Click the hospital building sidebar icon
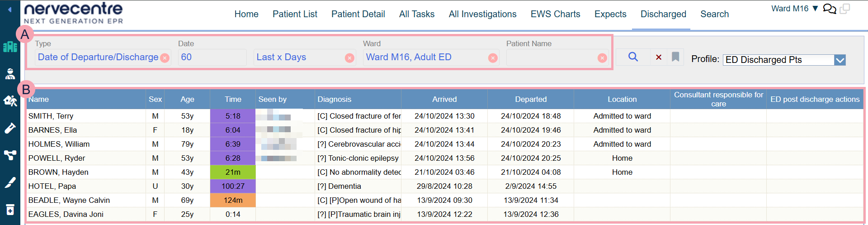The image size is (868, 225). 10,47
